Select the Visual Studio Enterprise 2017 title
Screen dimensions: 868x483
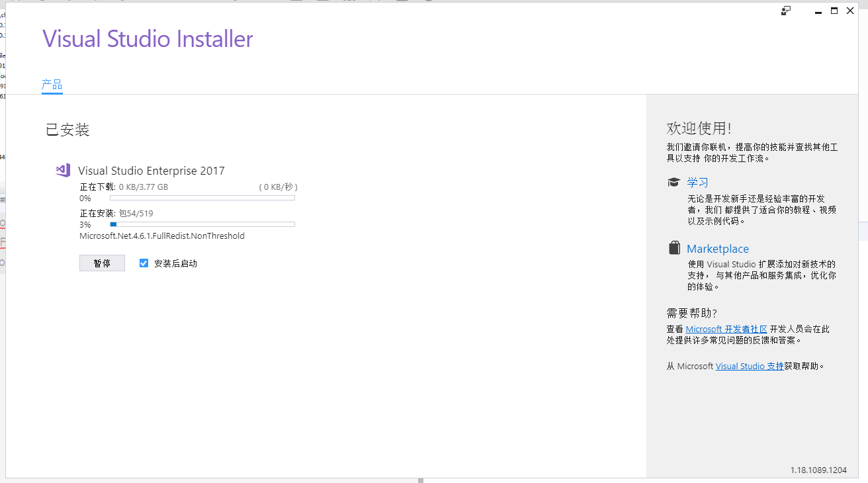tap(151, 171)
